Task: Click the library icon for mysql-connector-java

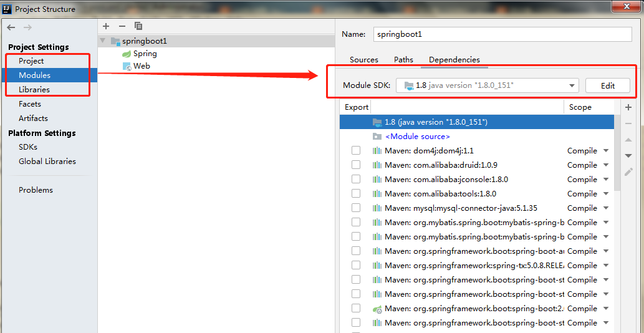Action: 377,208
